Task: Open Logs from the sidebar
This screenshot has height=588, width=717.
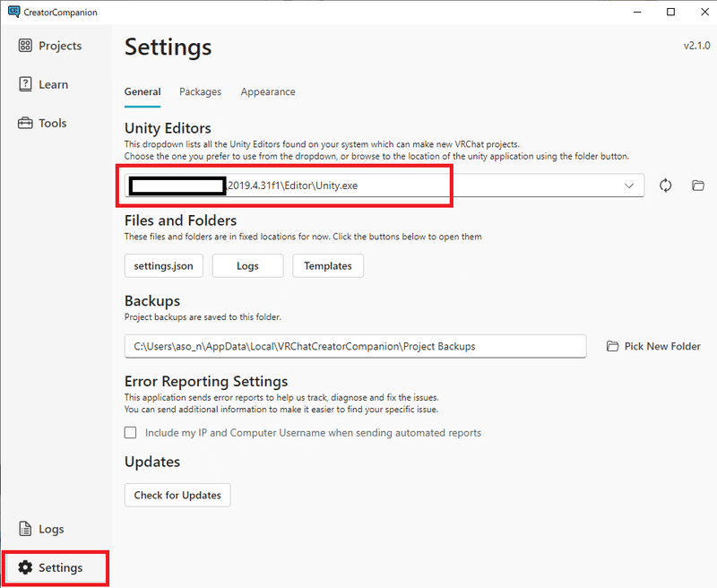Action: (41, 529)
